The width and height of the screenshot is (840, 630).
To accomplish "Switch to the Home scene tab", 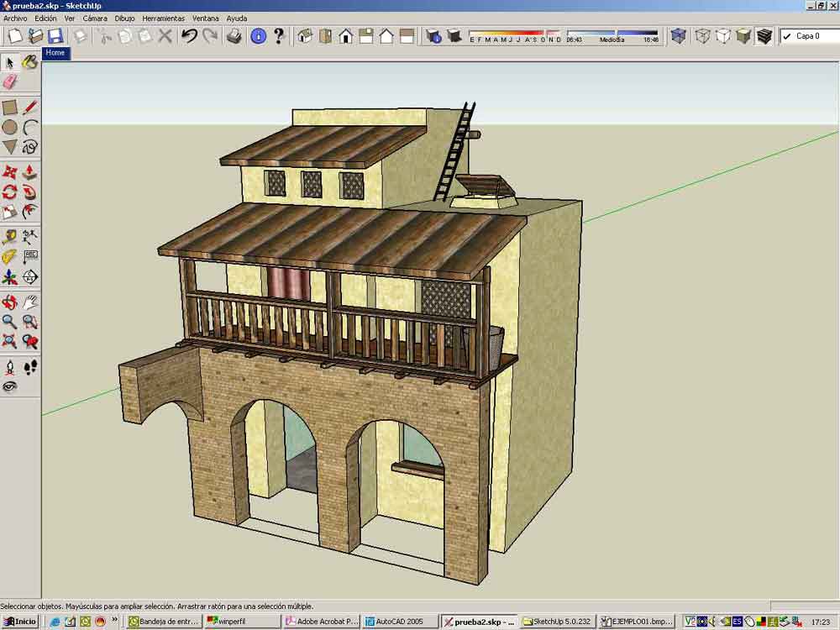I will 55,53.
